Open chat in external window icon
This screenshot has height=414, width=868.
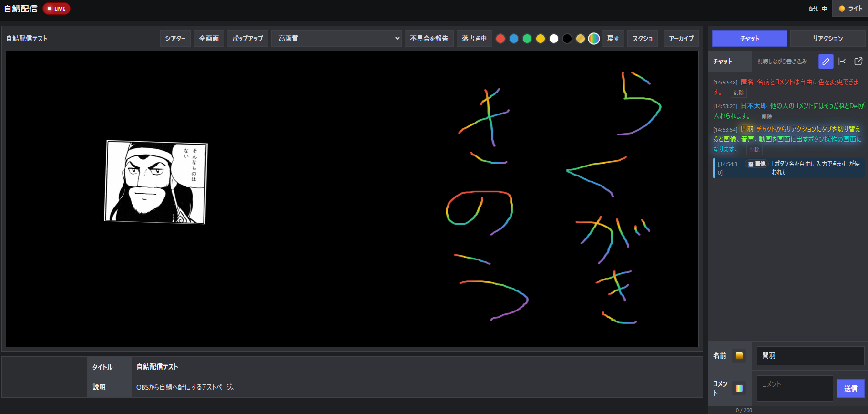tap(858, 62)
